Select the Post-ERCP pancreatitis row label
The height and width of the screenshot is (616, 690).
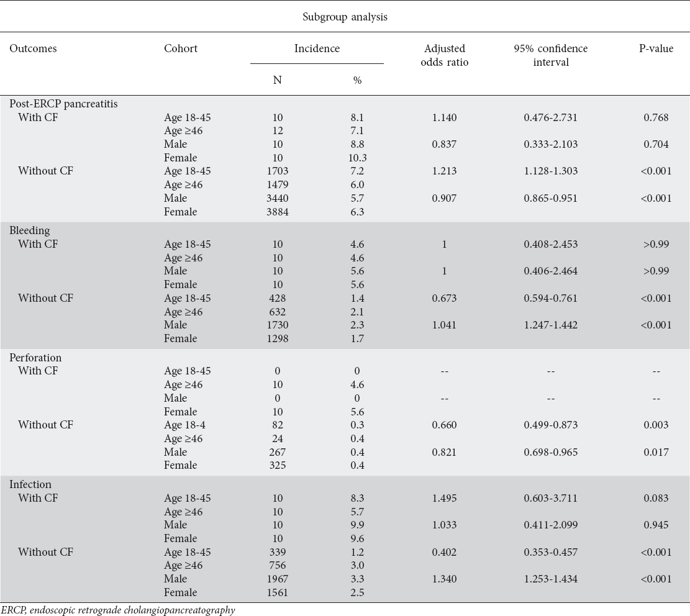[63, 104]
